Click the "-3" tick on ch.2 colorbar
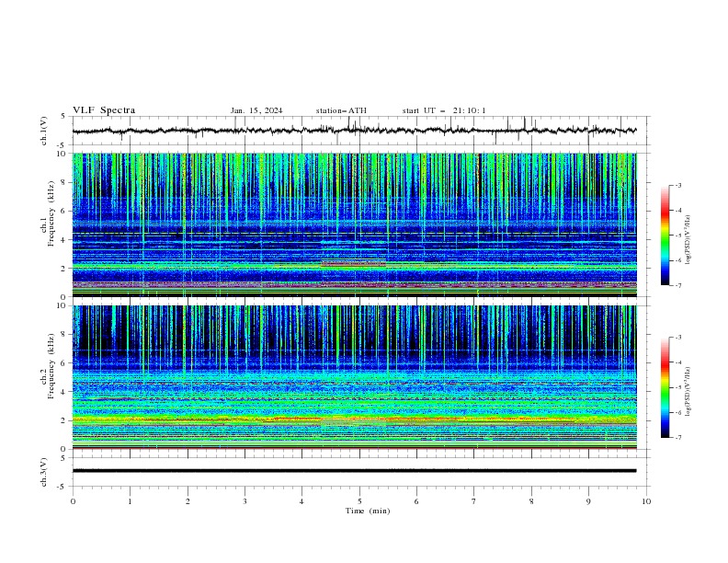 (678, 338)
